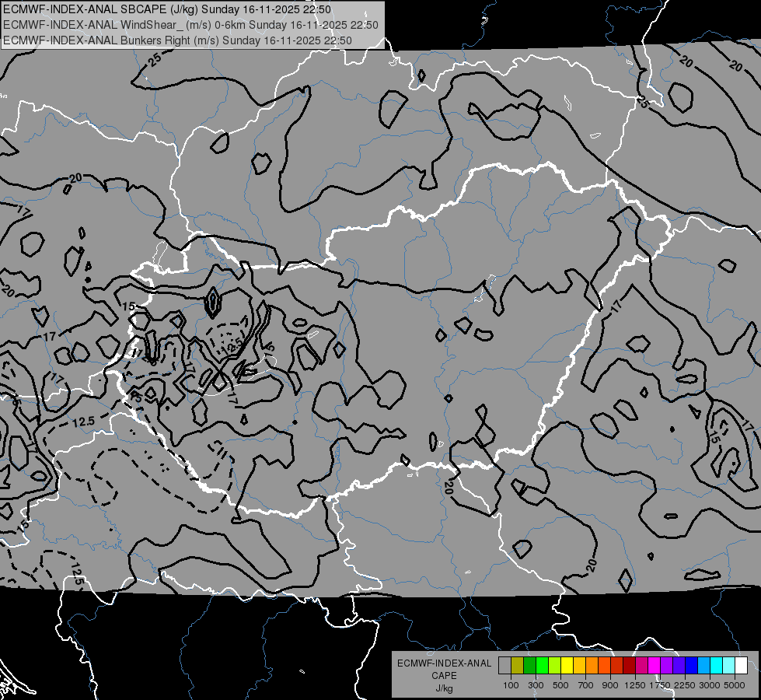Click the legend value 100

click(511, 685)
